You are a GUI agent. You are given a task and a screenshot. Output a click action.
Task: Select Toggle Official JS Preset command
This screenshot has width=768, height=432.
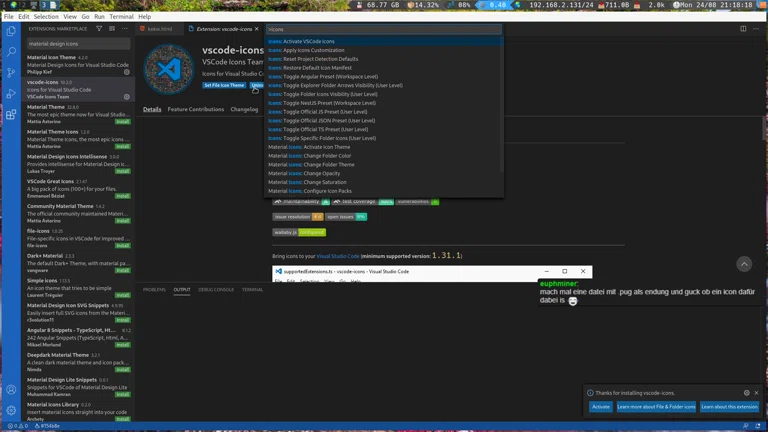[384, 112]
